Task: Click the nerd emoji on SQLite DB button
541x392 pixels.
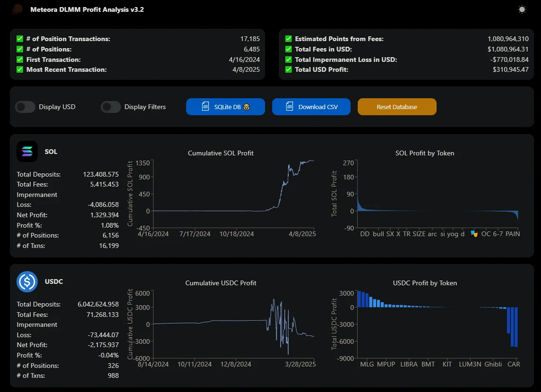Action: click(246, 107)
